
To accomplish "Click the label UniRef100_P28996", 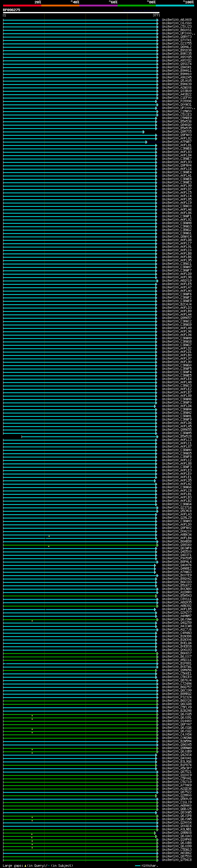I will [177, 101].
